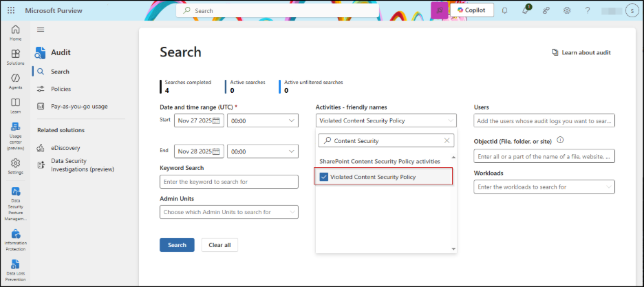Select Policies in Audit navigation
Screen dimensions: 644x287
tap(61, 89)
